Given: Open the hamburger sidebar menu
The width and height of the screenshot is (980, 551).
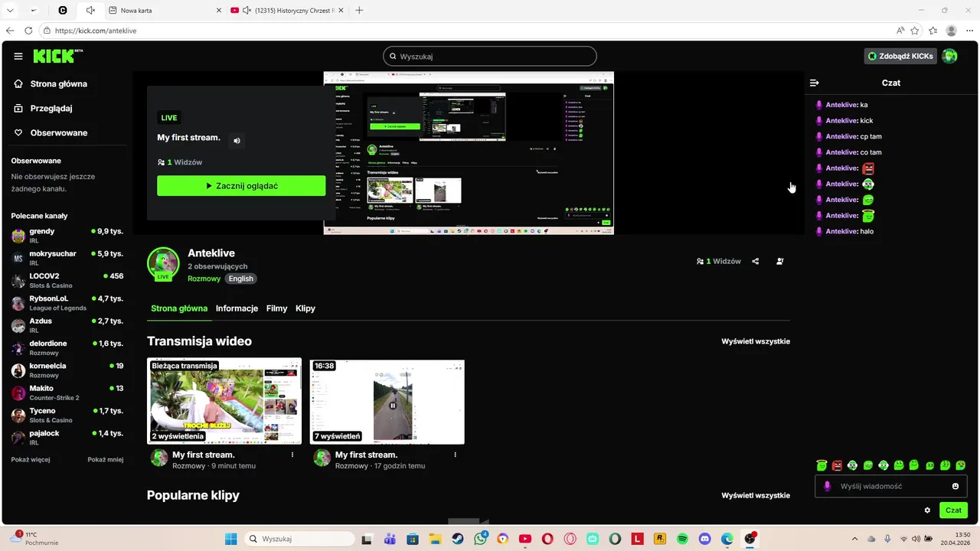Looking at the screenshot, I should [x=18, y=56].
